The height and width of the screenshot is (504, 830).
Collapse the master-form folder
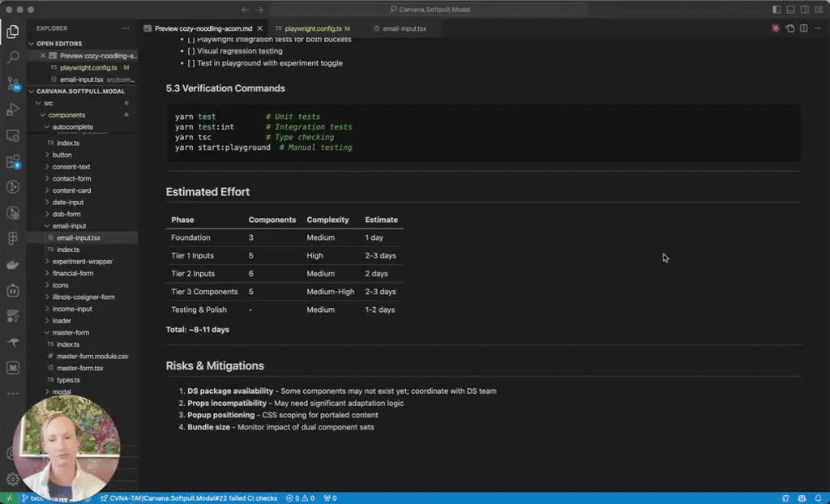71,332
